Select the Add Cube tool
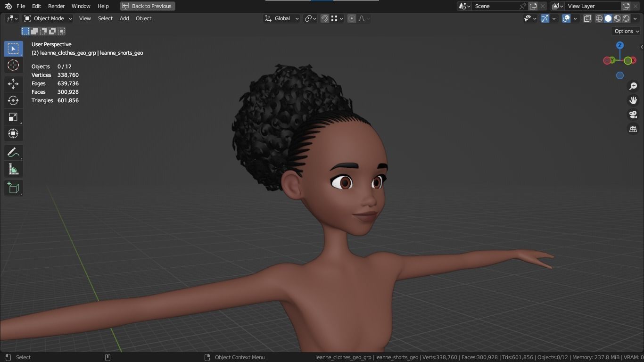 pyautogui.click(x=13, y=188)
